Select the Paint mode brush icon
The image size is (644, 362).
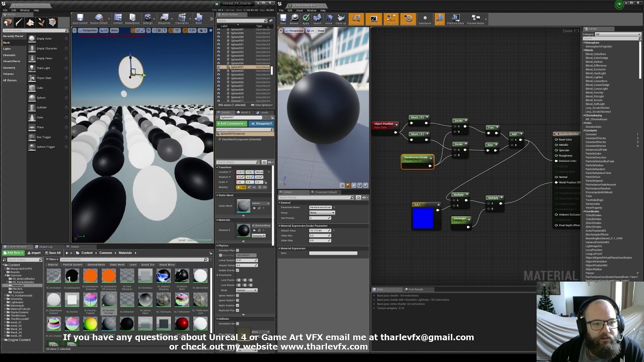(x=19, y=22)
